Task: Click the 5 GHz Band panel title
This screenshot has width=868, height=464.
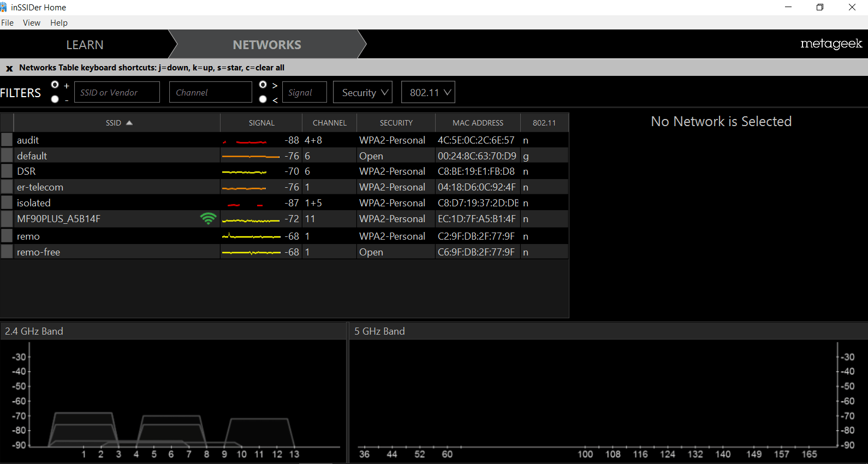Action: (x=379, y=331)
